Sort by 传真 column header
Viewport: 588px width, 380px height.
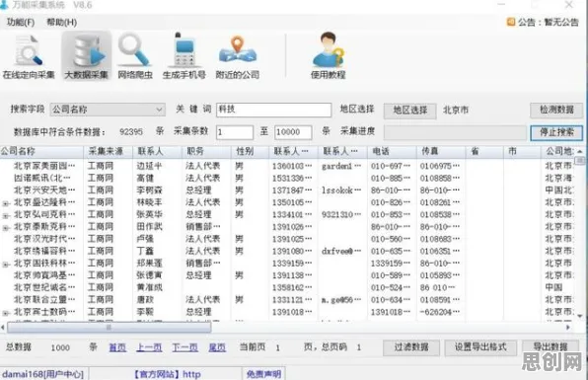441,151
